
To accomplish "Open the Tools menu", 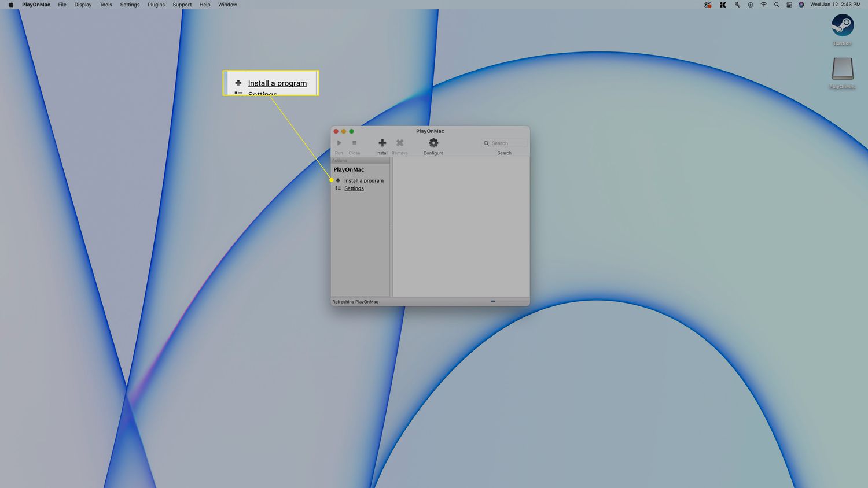I will point(106,5).
